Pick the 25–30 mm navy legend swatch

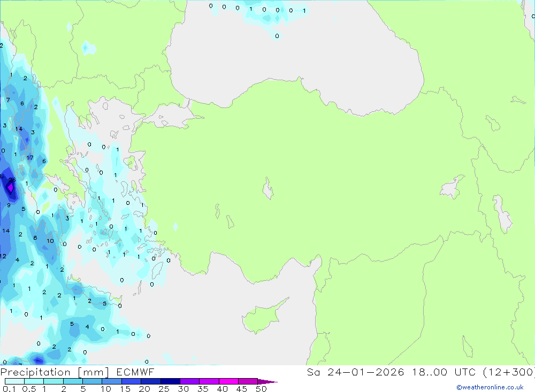tap(170, 381)
